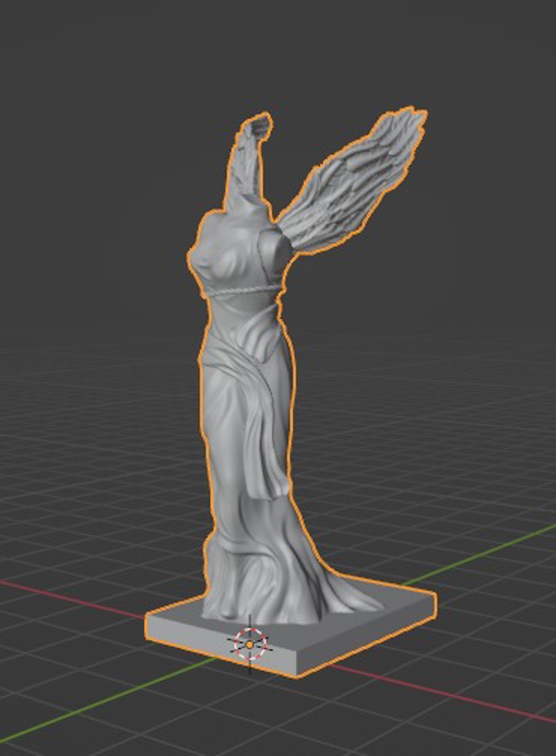This screenshot has width=556, height=756.
Task: Click the orange origin dot of the statue
Action: pyautogui.click(x=250, y=644)
